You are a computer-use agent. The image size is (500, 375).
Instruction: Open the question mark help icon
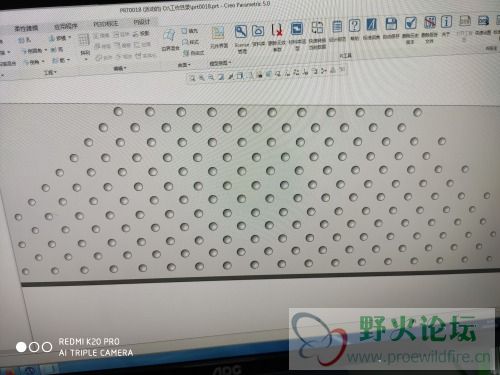pyautogui.click(x=354, y=25)
